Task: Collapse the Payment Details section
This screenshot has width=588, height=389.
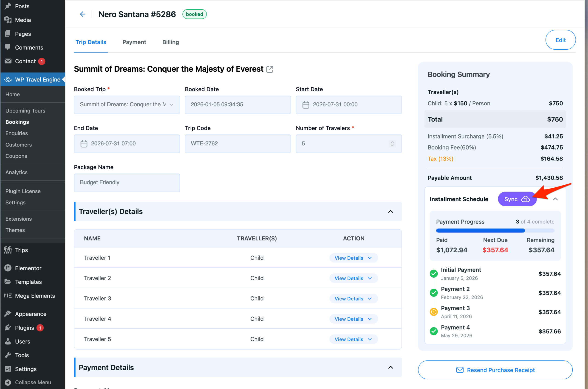Action: (x=390, y=367)
